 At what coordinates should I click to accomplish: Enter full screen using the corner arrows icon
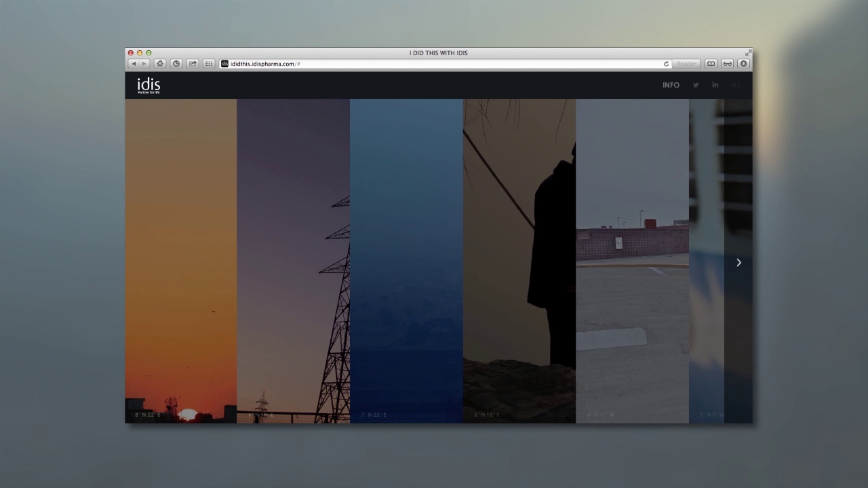tap(748, 53)
